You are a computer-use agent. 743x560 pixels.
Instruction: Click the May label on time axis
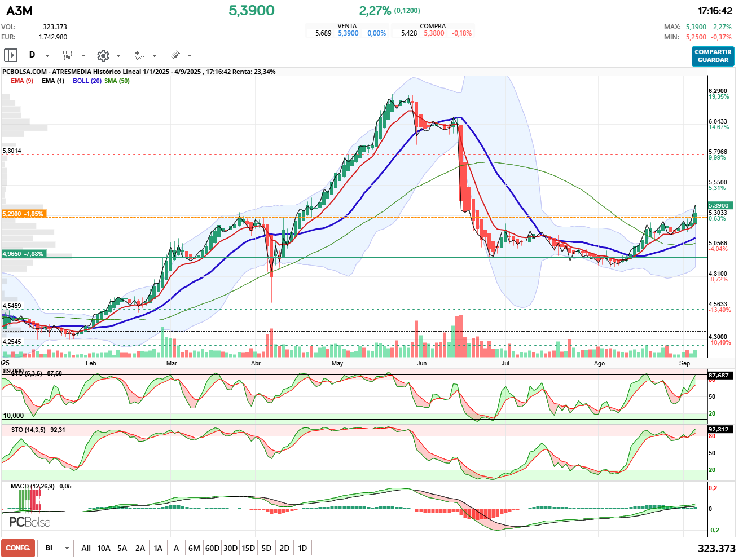(x=337, y=363)
